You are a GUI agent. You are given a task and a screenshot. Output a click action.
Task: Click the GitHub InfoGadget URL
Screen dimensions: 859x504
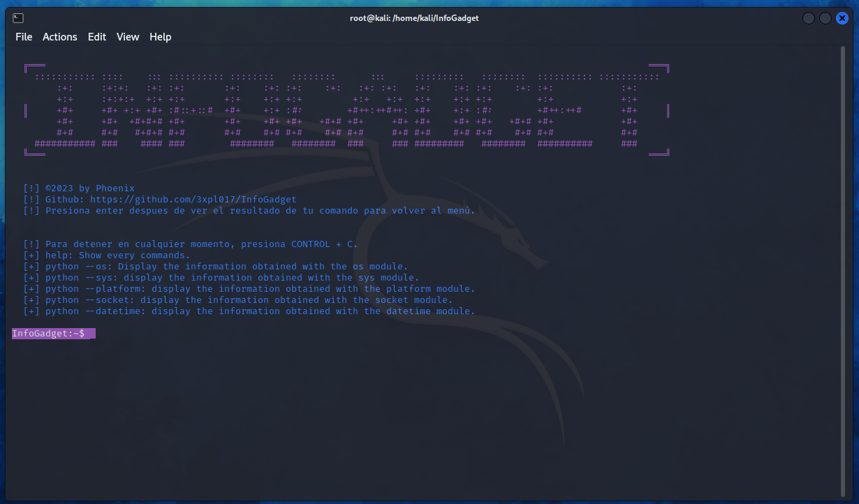pos(193,200)
